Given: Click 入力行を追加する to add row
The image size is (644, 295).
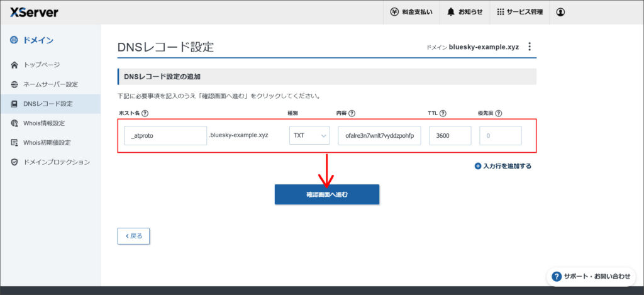Looking at the screenshot, I should [x=503, y=167].
